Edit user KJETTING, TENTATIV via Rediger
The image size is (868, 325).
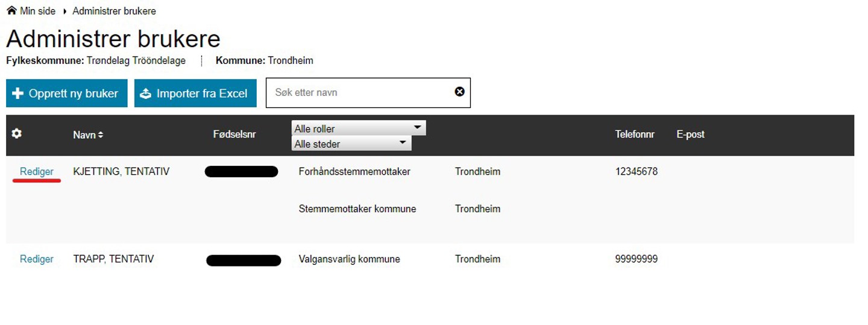(x=37, y=172)
